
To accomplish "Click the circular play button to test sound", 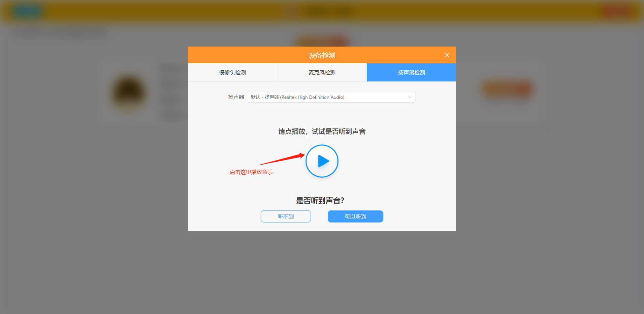I will pos(322,161).
